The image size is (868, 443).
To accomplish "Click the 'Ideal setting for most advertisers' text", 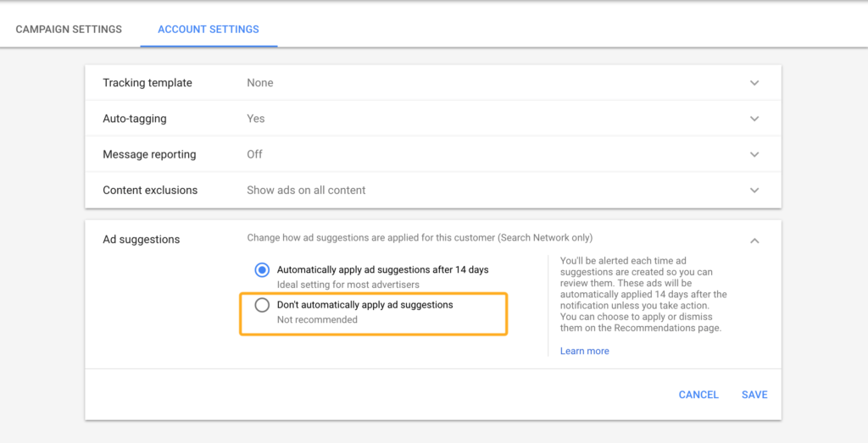I will click(x=348, y=285).
